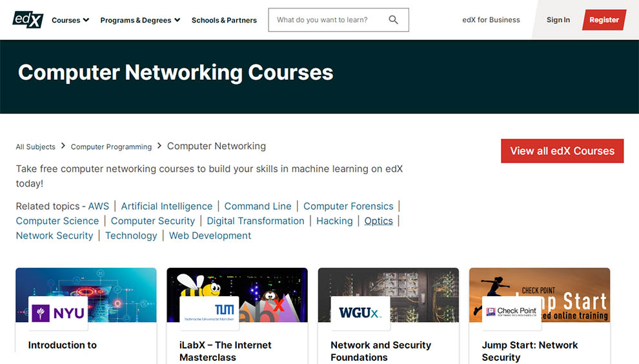Click the Sign In link
The width and height of the screenshot is (639, 364).
pyautogui.click(x=558, y=19)
